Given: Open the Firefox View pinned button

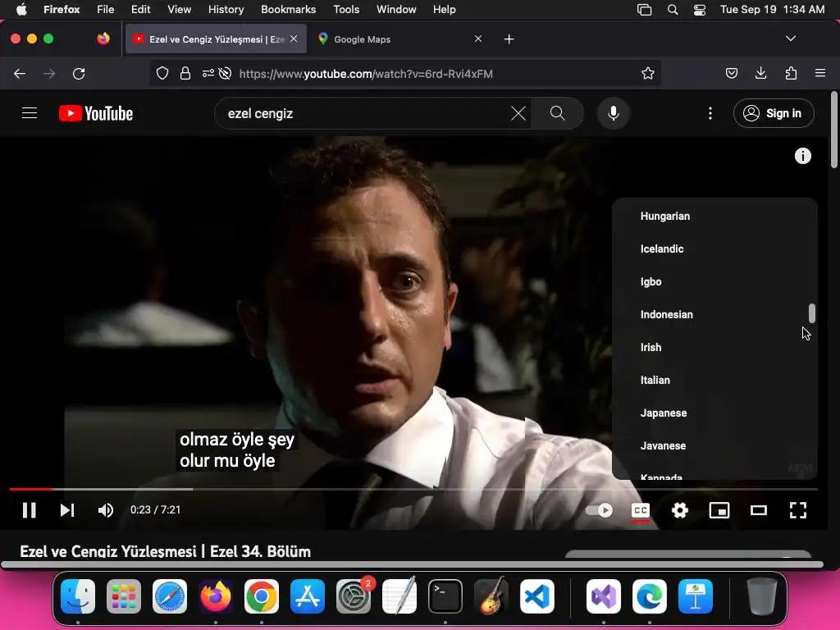Looking at the screenshot, I should [103, 39].
